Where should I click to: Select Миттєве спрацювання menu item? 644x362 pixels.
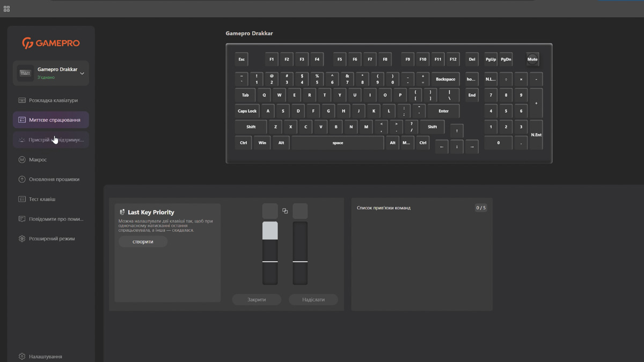[51, 120]
